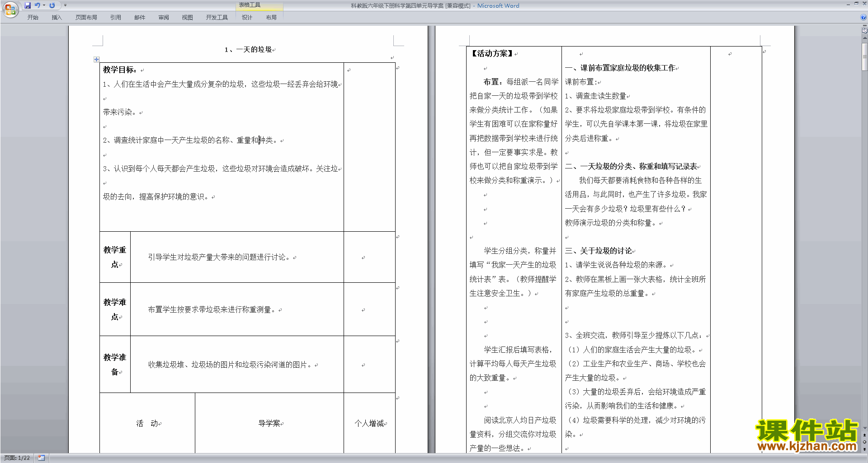This screenshot has height=463, width=868.
Task: Click the 教学难点 cell label
Action: (115, 309)
